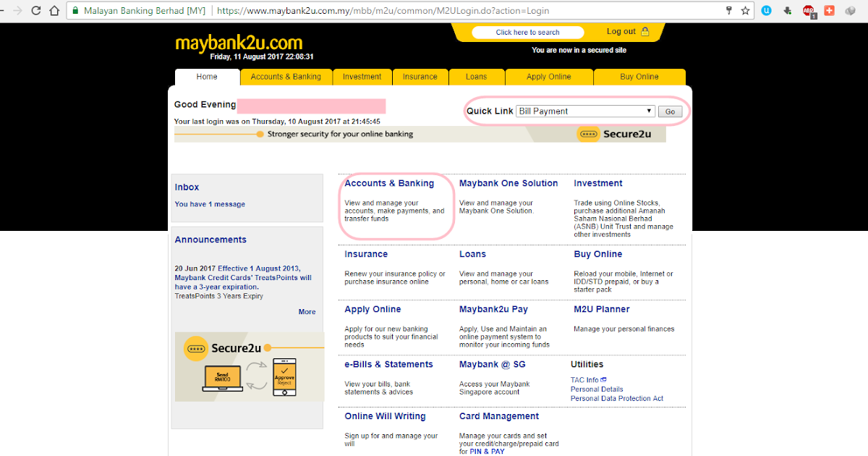This screenshot has width=868, height=456.
Task: Open the TAC Info utility link
Action: point(584,380)
